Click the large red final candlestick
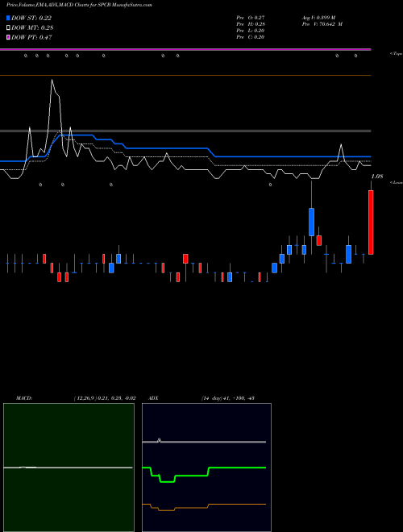 [371, 222]
